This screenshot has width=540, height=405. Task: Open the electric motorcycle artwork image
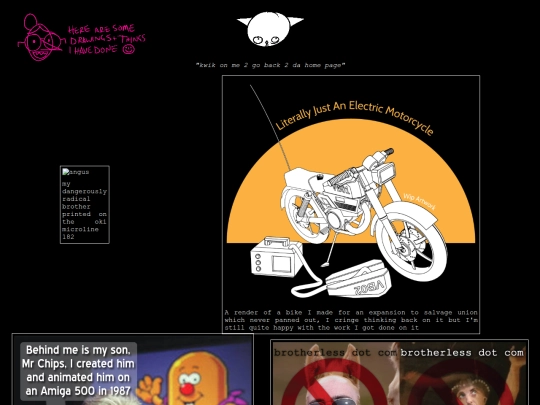tap(351, 193)
